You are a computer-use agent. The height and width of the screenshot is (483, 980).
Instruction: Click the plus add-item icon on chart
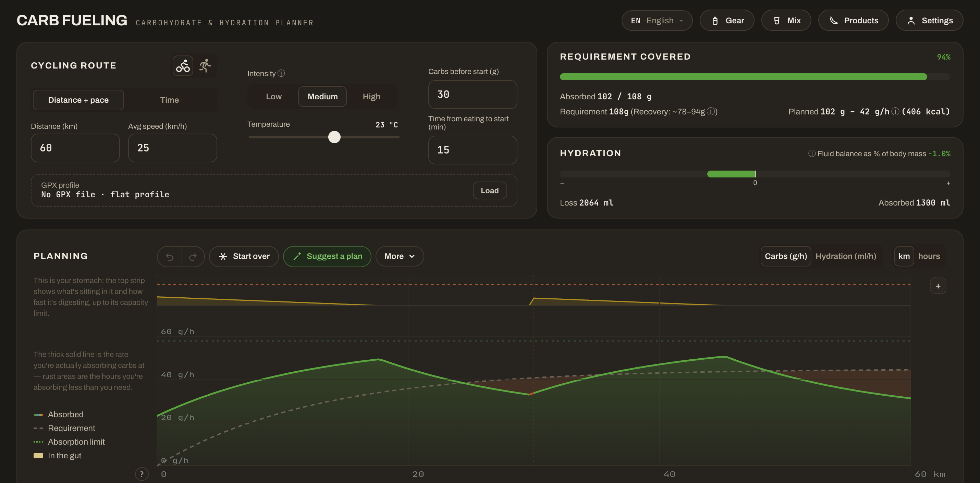[938, 286]
